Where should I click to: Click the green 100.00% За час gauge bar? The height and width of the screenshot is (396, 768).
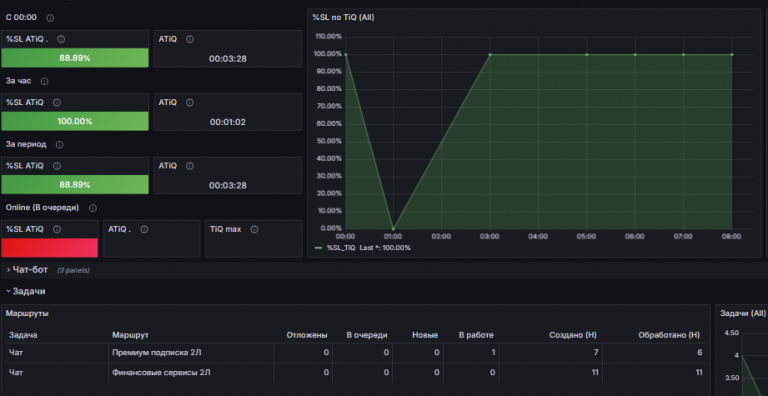click(x=75, y=121)
